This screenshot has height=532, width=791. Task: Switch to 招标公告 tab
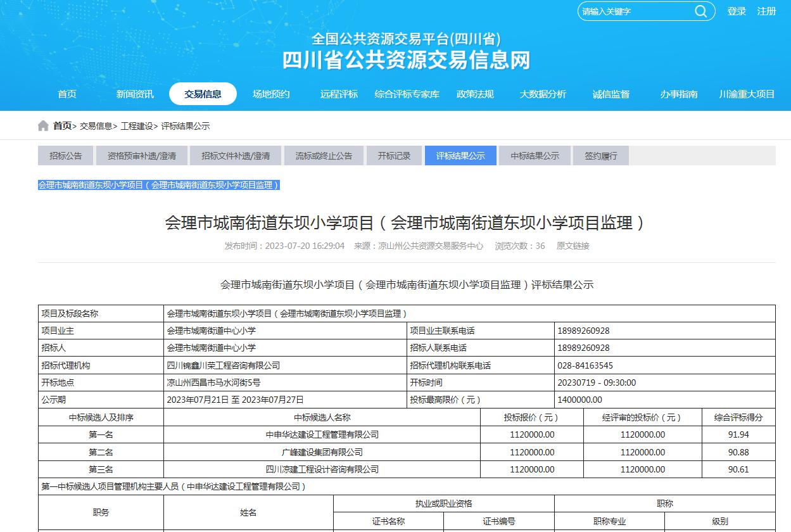pos(66,156)
